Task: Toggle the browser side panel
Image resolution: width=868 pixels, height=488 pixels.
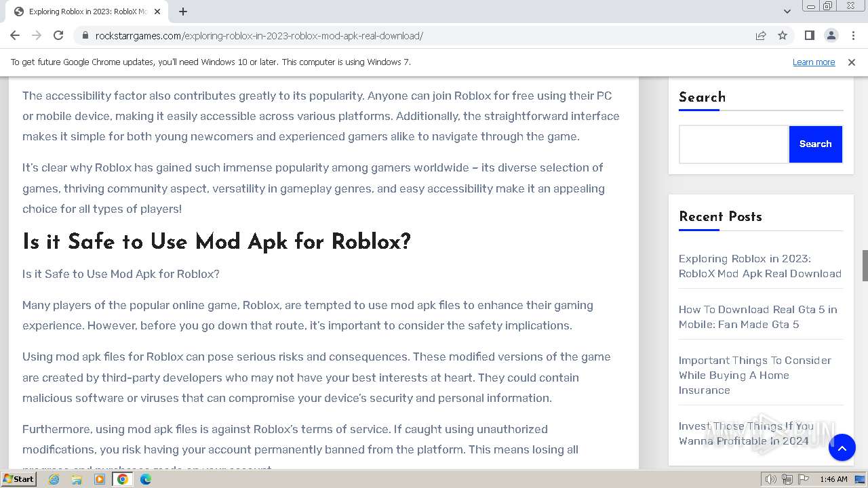Action: (809, 35)
